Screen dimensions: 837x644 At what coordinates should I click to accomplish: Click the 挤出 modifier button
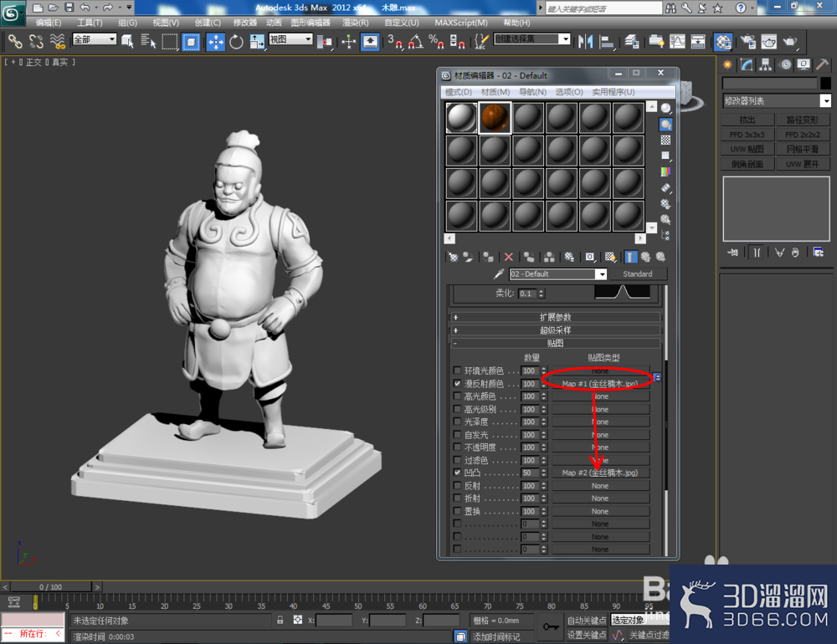(x=747, y=120)
